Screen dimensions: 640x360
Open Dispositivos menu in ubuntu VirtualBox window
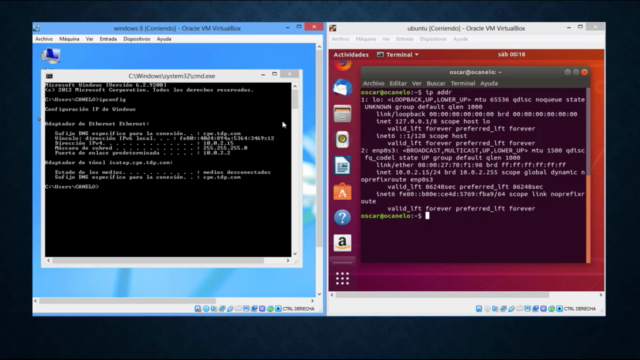click(433, 39)
